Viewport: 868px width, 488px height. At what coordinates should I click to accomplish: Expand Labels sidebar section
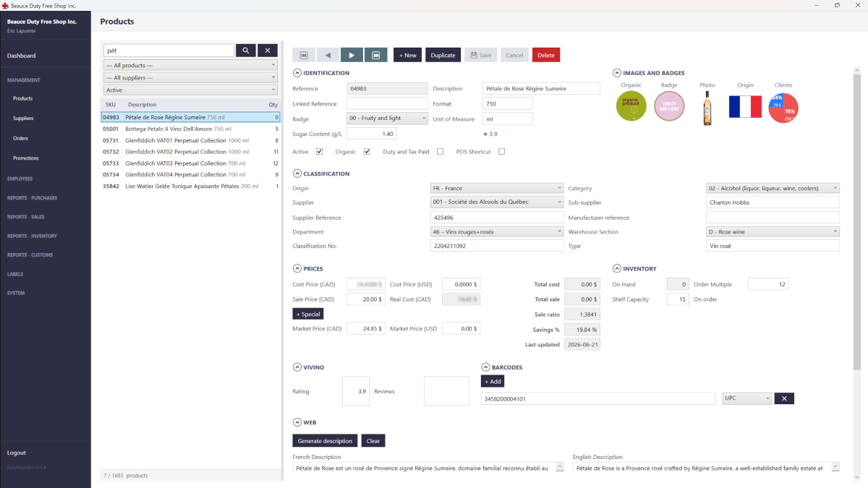click(15, 275)
